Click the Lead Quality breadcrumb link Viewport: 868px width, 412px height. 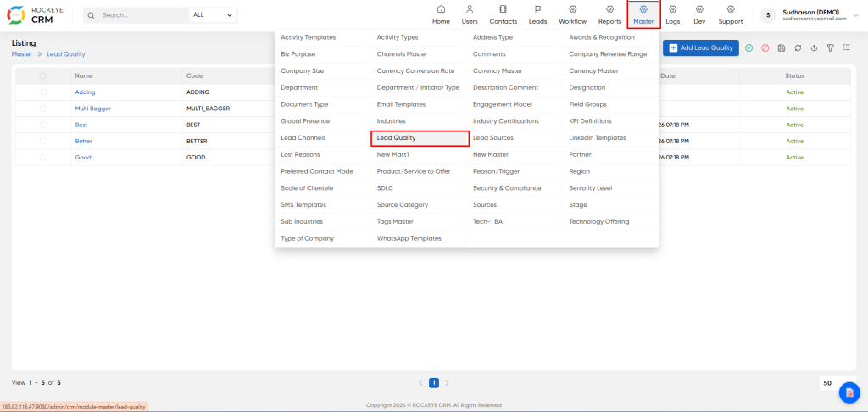pos(66,54)
